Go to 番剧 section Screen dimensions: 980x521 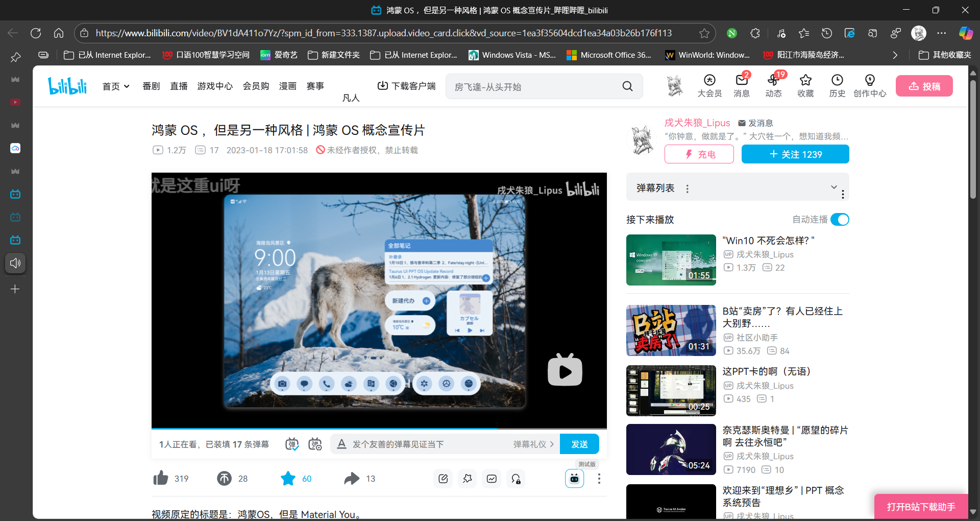[x=151, y=86]
